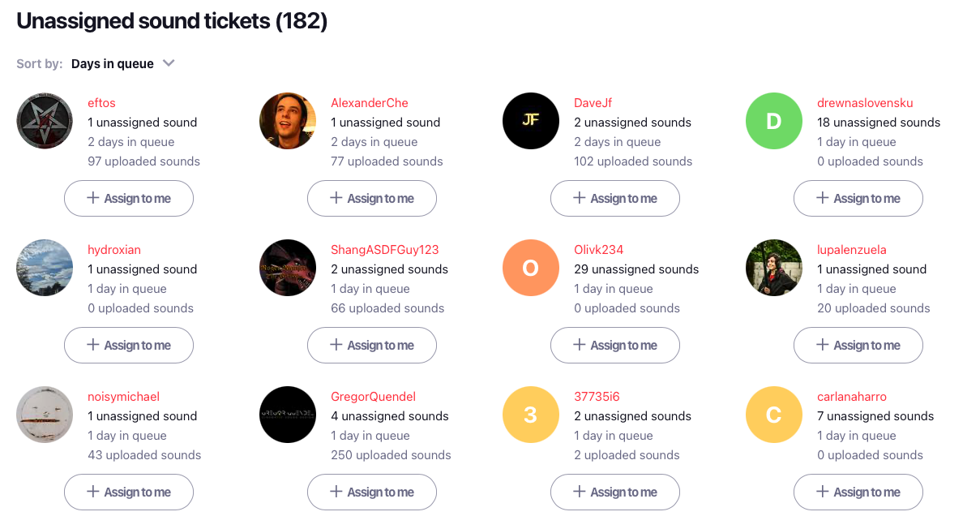The width and height of the screenshot is (980, 529).
Task: Open eftos pentagram avatar
Action: (45, 121)
